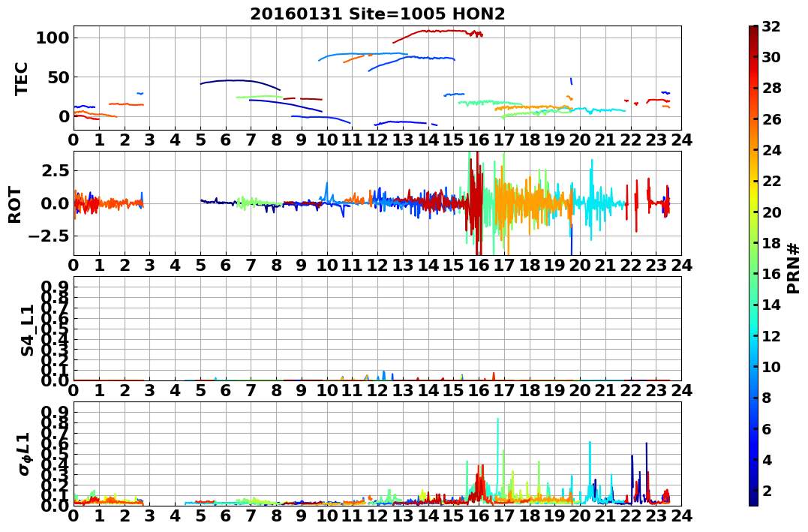Click TEC panel x-axis tick '12'
808x532 pixels.
377,140
